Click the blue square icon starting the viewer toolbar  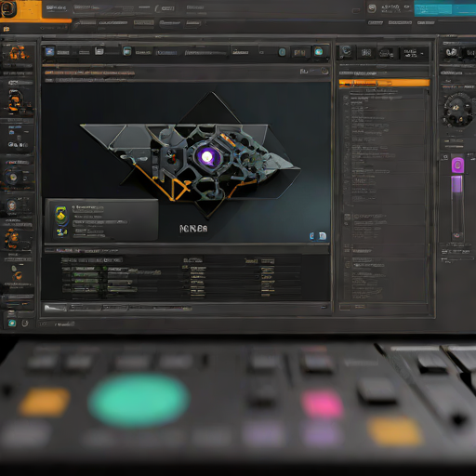[49, 51]
